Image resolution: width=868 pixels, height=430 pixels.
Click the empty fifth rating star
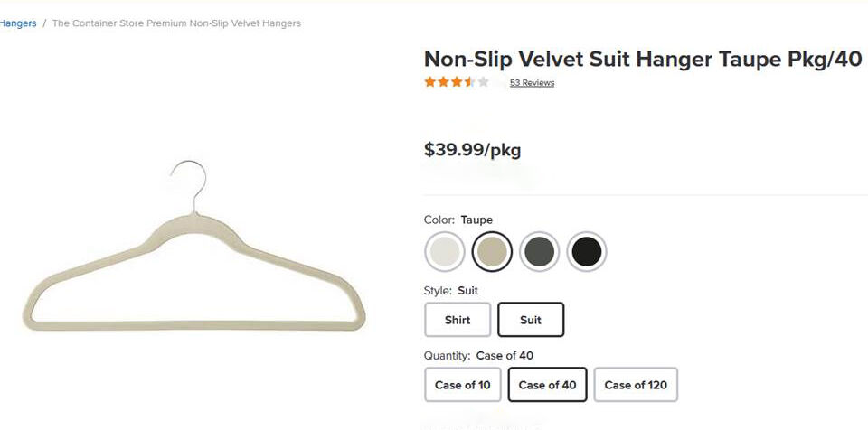tap(484, 82)
